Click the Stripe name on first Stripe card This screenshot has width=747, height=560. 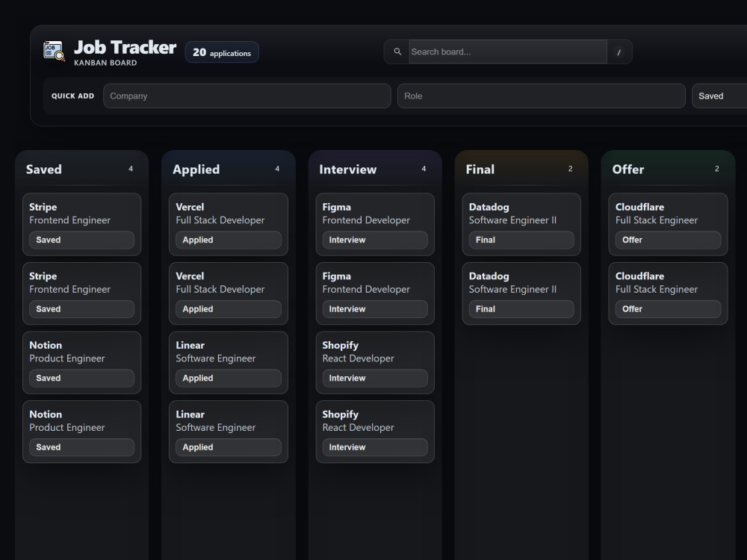(43, 207)
